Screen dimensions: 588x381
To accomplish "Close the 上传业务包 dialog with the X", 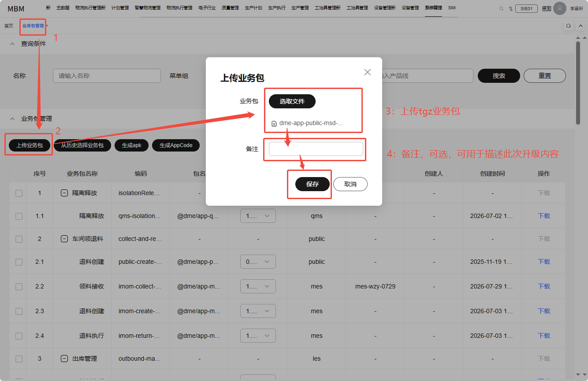I will pyautogui.click(x=368, y=72).
